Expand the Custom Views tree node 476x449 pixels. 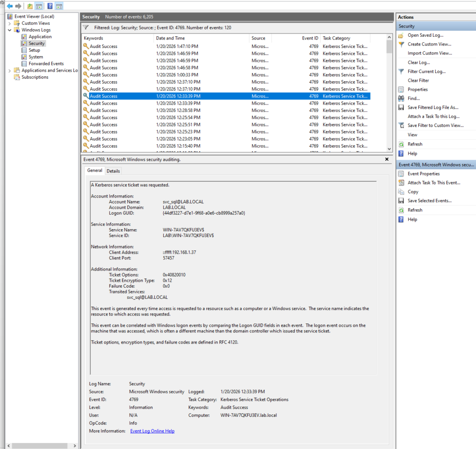pos(10,23)
